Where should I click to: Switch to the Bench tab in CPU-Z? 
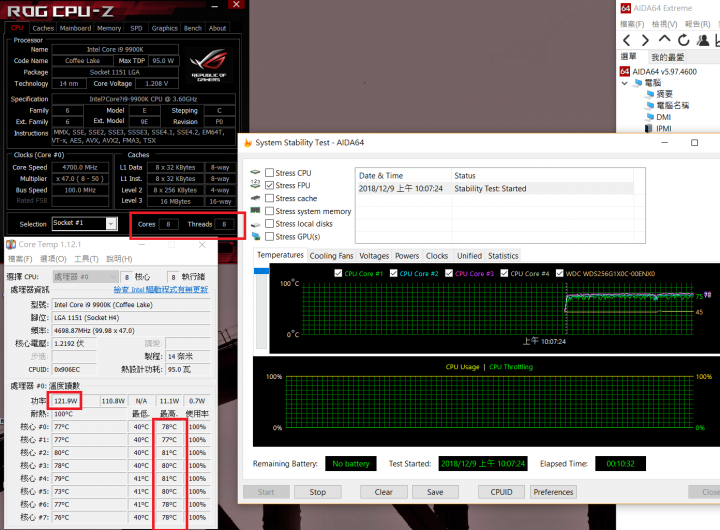pos(193,28)
